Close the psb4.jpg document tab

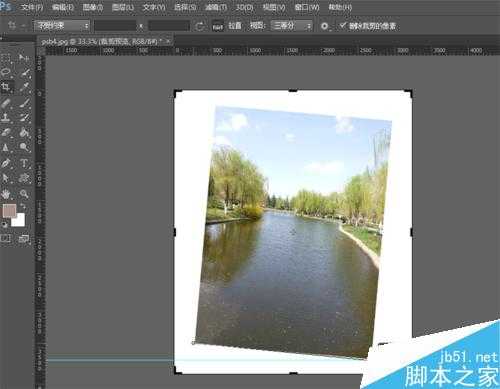(168, 41)
